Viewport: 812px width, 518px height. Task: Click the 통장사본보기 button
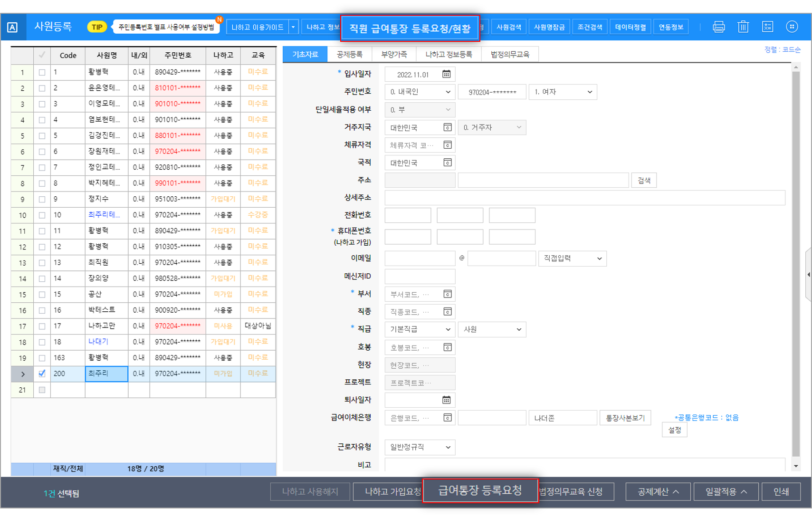coord(625,418)
